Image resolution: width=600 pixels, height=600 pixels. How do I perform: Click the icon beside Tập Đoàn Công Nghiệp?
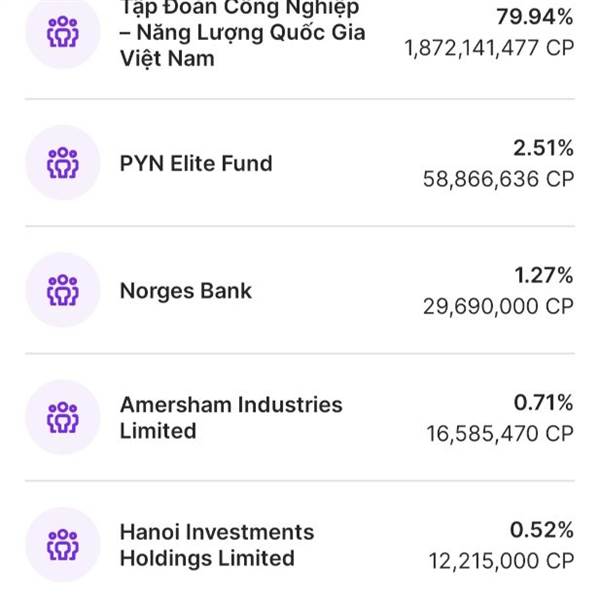pyautogui.click(x=63, y=32)
